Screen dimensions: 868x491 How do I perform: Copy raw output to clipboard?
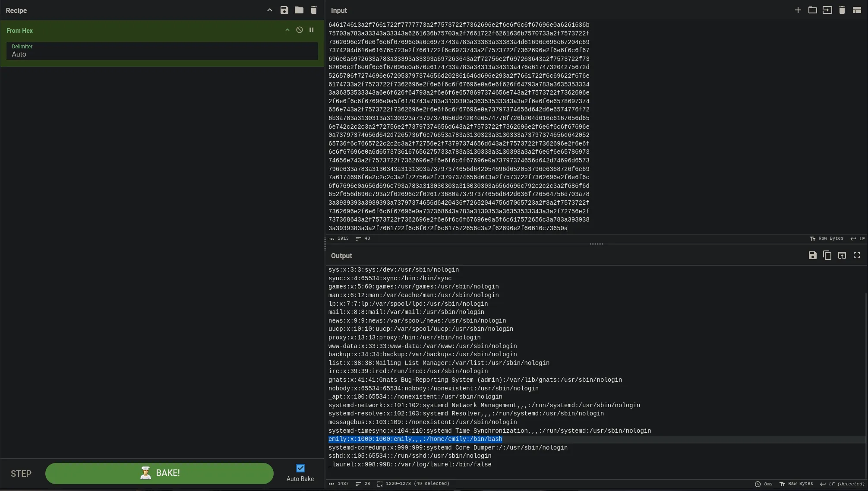click(827, 256)
